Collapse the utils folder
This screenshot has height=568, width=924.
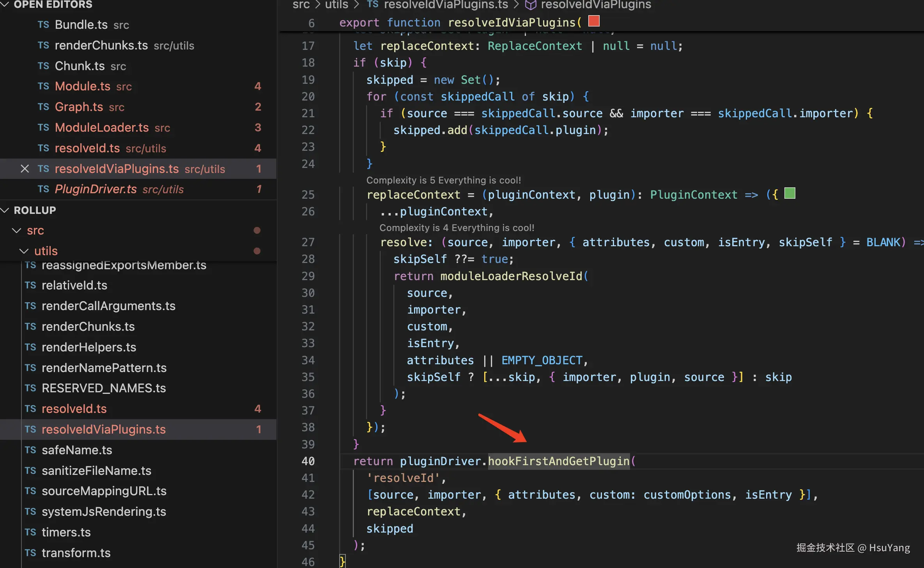click(x=24, y=251)
